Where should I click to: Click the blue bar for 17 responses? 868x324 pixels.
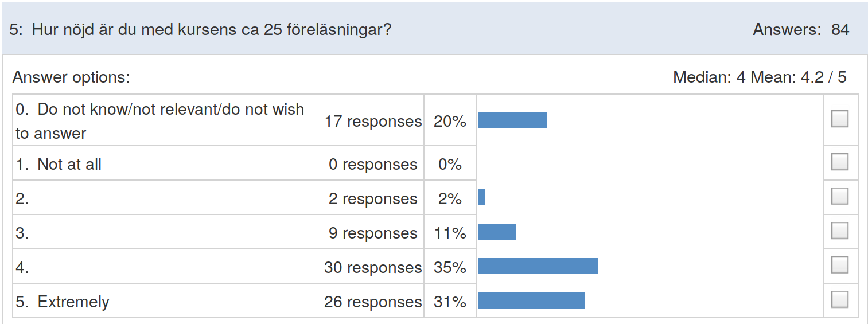click(x=512, y=120)
